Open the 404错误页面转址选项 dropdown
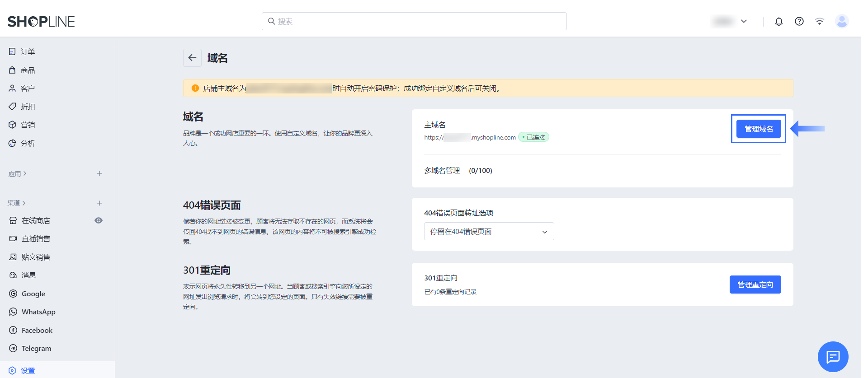The width and height of the screenshot is (868, 378). pos(489,232)
